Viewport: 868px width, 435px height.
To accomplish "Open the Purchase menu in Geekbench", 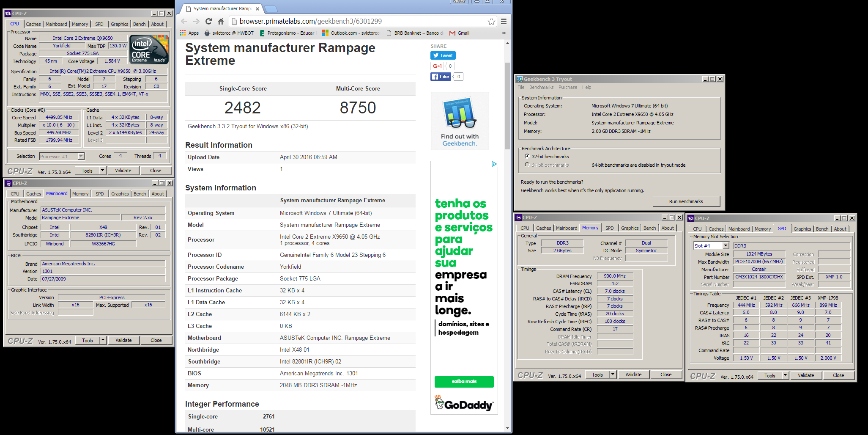I will [568, 87].
